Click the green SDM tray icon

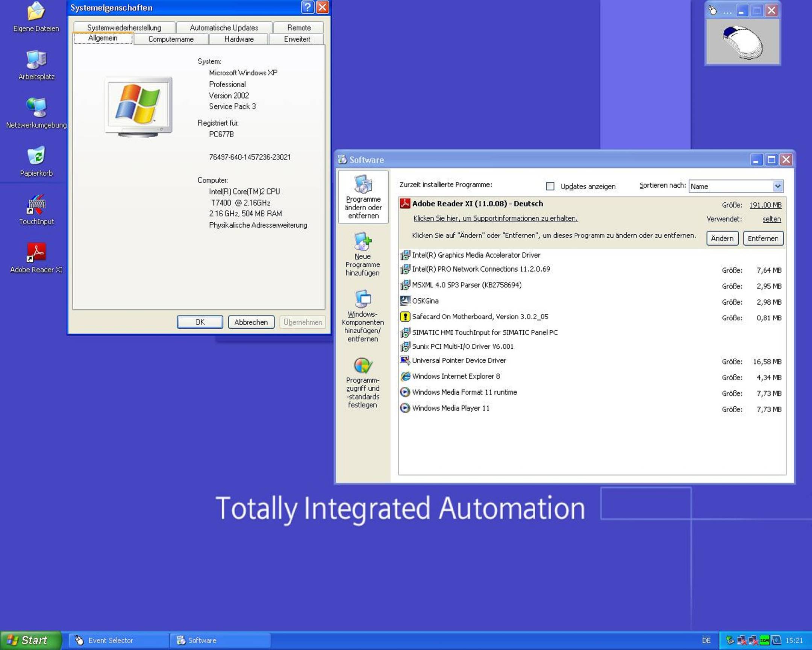click(x=764, y=640)
